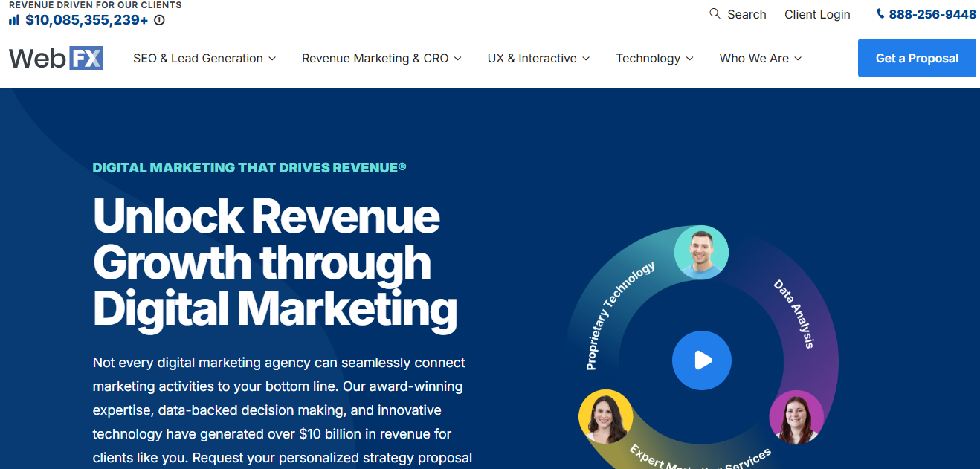Open the Revenue Marketing & CRO dropdown
Screen dimensions: 980x469
381,58
